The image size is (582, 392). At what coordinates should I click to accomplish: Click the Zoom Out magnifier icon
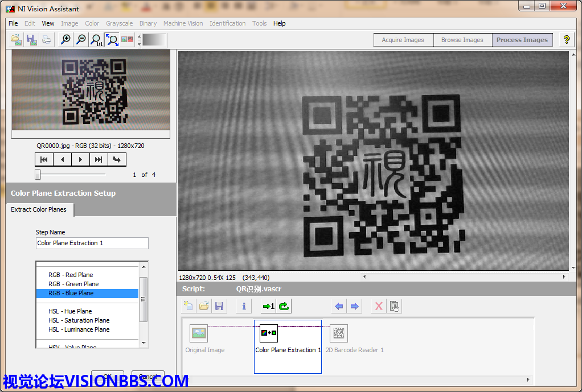(x=81, y=40)
